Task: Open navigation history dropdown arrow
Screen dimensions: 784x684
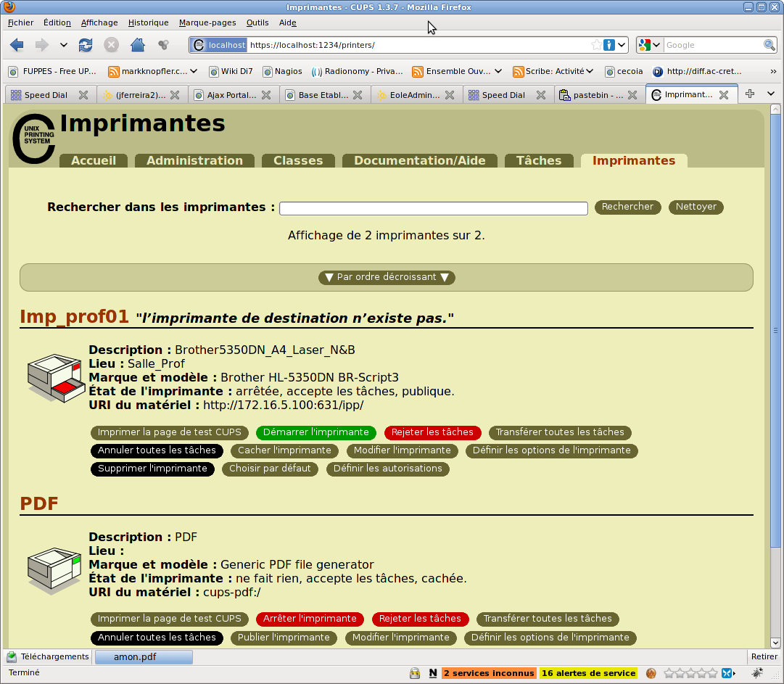Action: 64,45
